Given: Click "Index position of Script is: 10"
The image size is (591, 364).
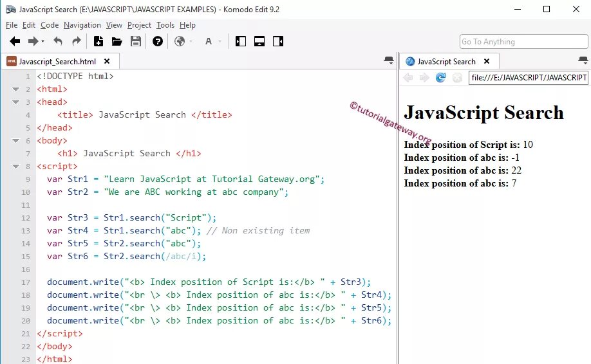Looking at the screenshot, I should pyautogui.click(x=468, y=145).
